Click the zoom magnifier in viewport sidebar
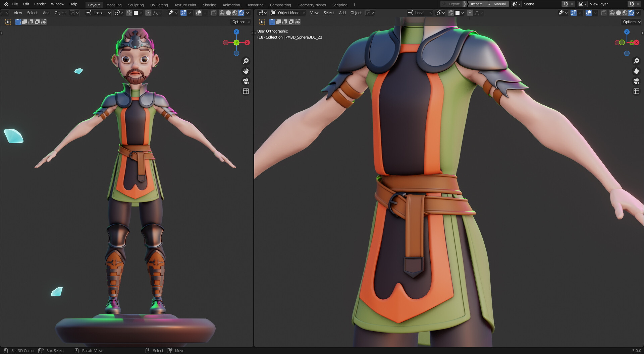 click(246, 61)
